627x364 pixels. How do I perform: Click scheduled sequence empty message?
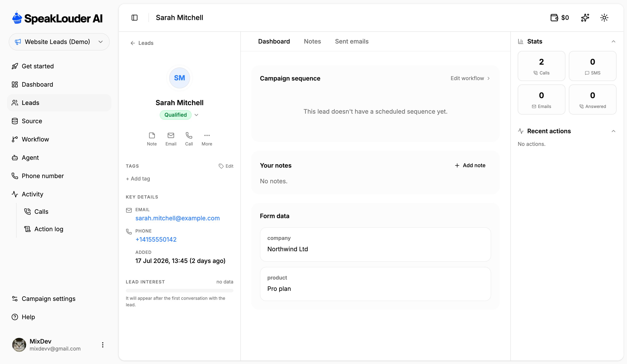[x=375, y=111]
